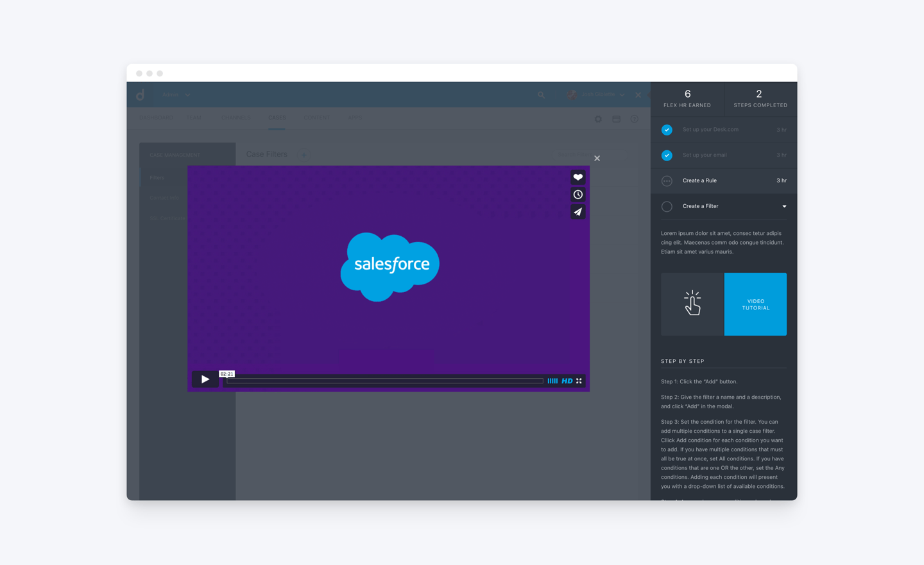This screenshot has height=565, width=924.
Task: Click the Create a Rule status circle
Action: (667, 181)
